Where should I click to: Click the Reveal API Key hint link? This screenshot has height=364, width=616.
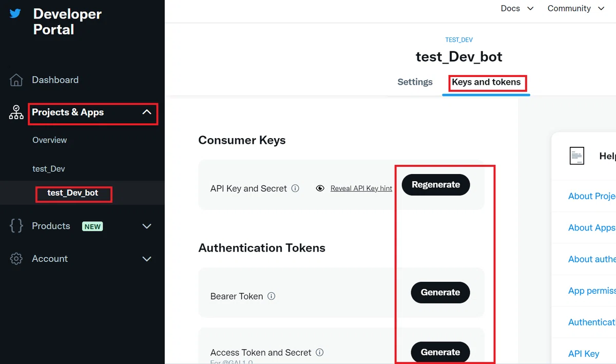pyautogui.click(x=361, y=188)
